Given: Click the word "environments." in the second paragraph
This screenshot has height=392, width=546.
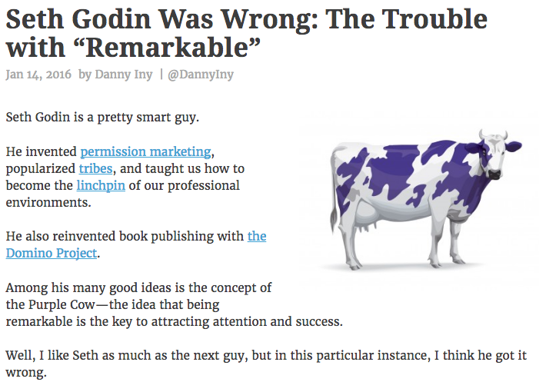Looking at the screenshot, I should click(48, 203).
